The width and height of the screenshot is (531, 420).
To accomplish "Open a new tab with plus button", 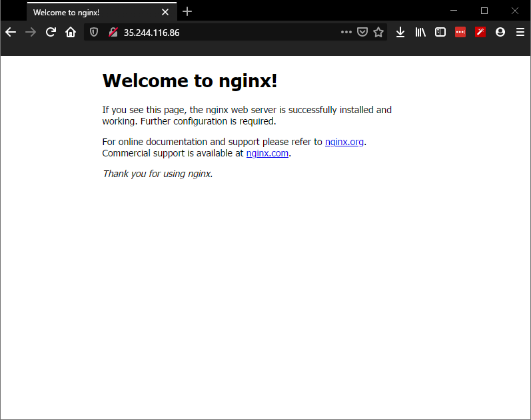I will [x=187, y=11].
